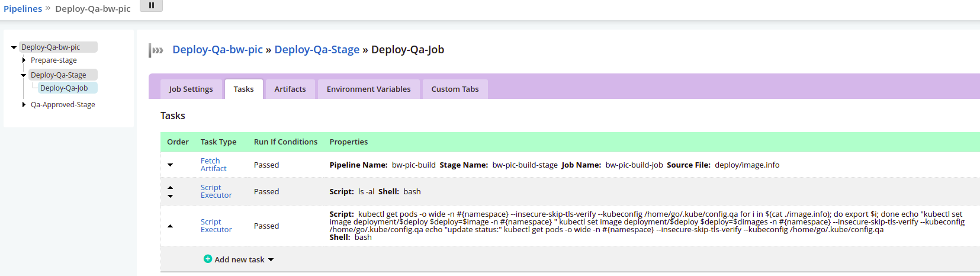This screenshot has width=980, height=276.
Task: Click the stage arrows icon beside breadcrumb
Action: pyautogui.click(x=156, y=50)
